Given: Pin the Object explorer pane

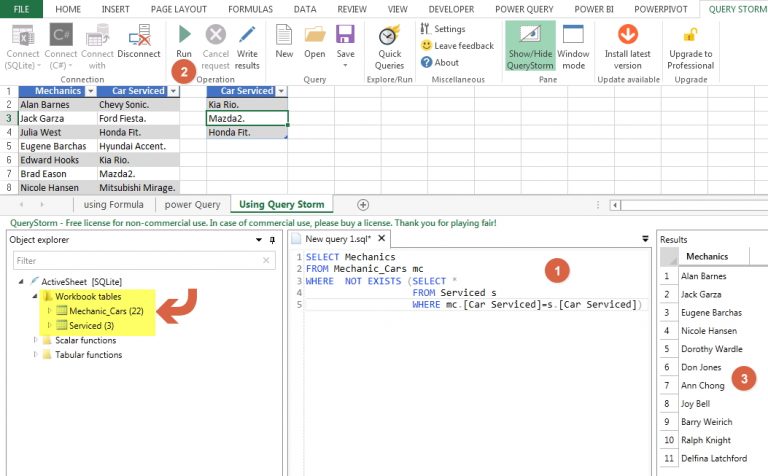Looking at the screenshot, I should click(272, 240).
